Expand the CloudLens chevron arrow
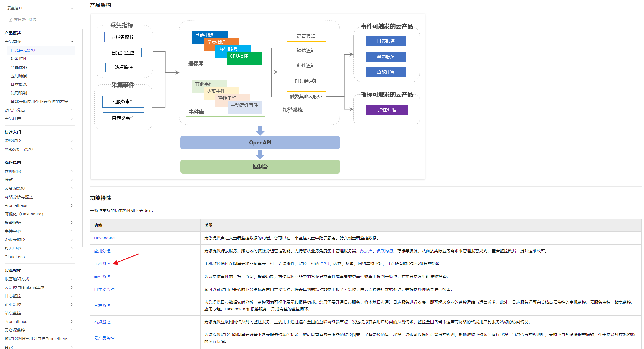 (x=72, y=257)
